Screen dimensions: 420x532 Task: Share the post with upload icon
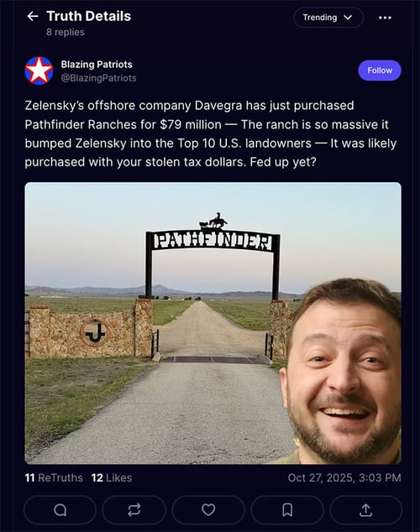(x=365, y=510)
